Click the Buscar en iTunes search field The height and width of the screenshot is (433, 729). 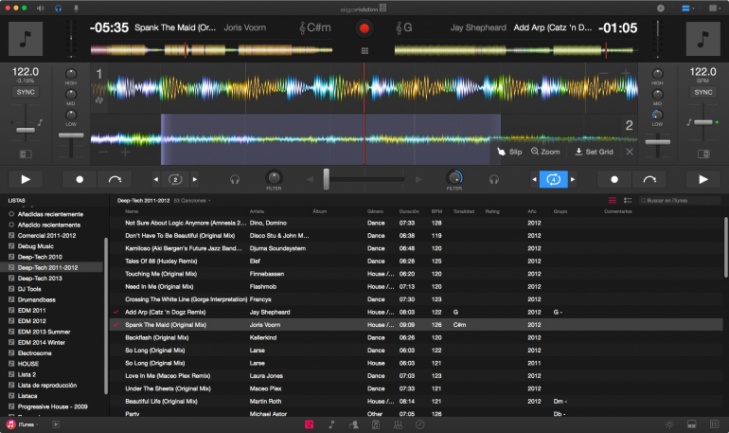click(679, 200)
